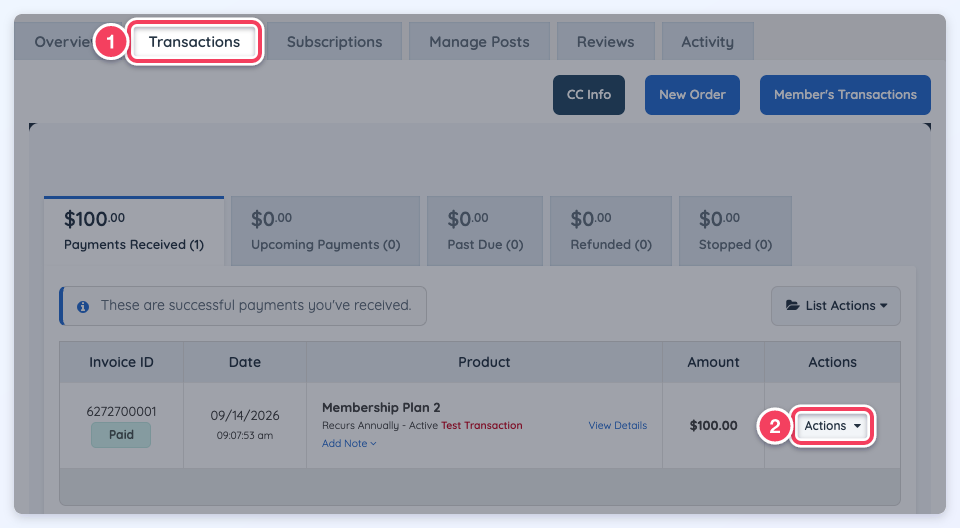Open Member's Transactions
Screen dimensions: 960x528
click(846, 95)
